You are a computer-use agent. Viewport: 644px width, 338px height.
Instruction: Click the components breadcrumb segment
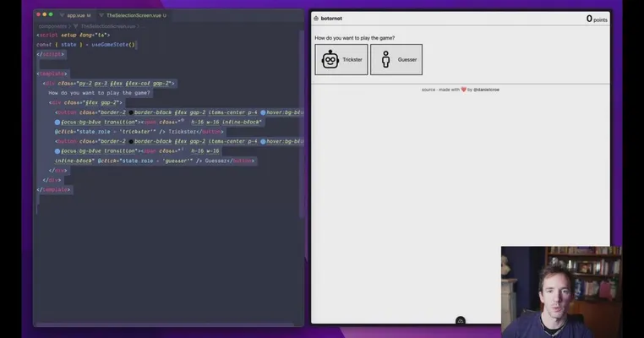coord(52,26)
